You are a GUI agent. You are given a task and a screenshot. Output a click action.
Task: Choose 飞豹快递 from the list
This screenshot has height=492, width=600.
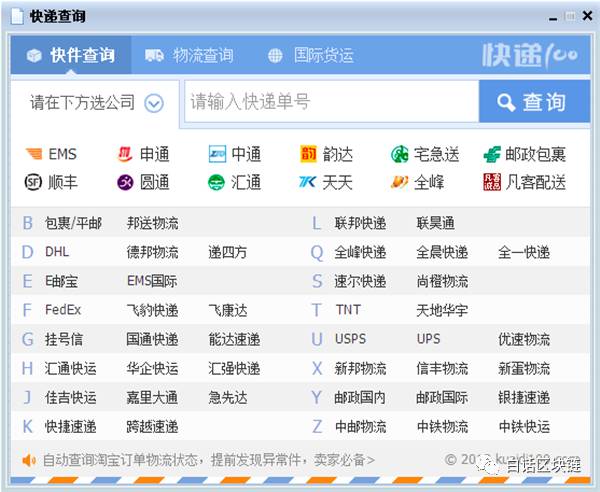[x=153, y=310]
